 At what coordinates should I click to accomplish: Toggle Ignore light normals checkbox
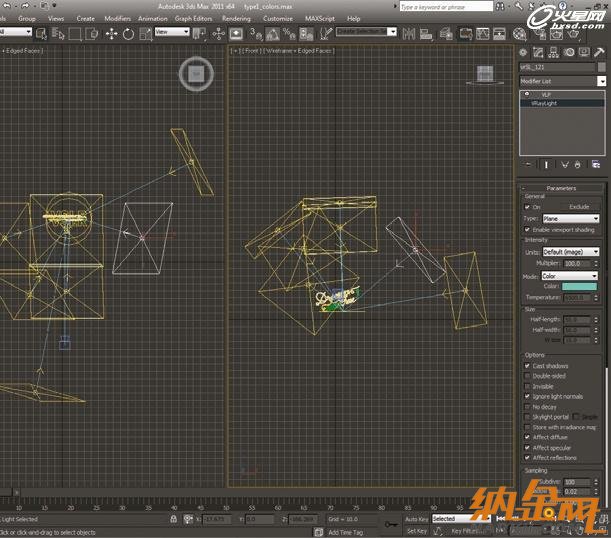[x=527, y=397]
